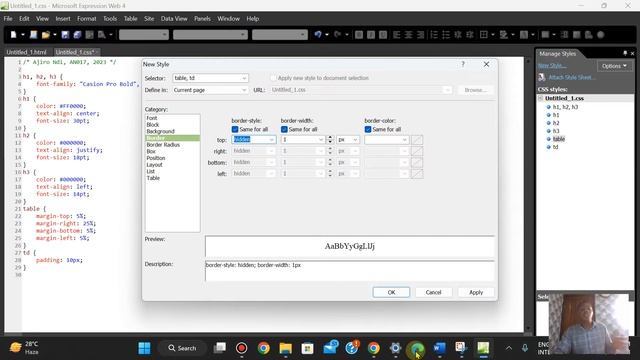Viewport: 640px width, 360px height.
Task: Open Microsoft Store from taskbar
Action: coord(307,348)
